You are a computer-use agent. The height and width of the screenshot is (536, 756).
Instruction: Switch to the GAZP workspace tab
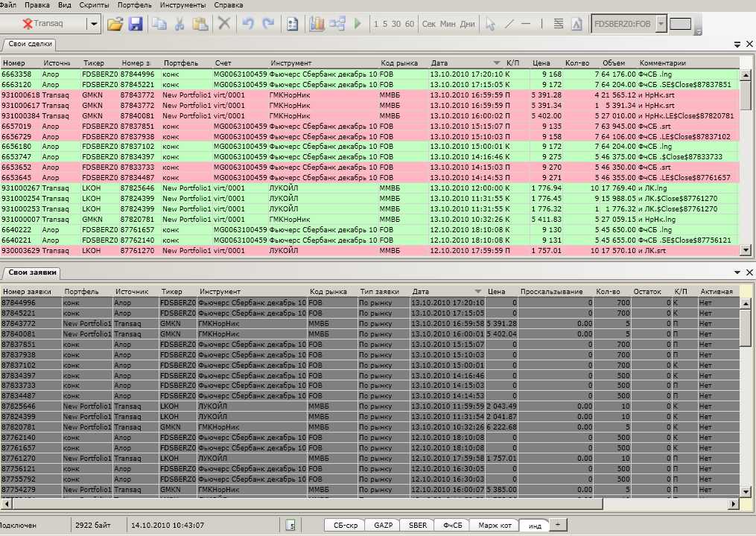384,526
